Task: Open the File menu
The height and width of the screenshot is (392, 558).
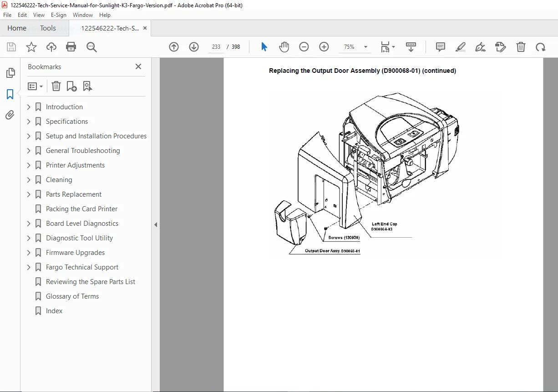Action: pyautogui.click(x=7, y=15)
